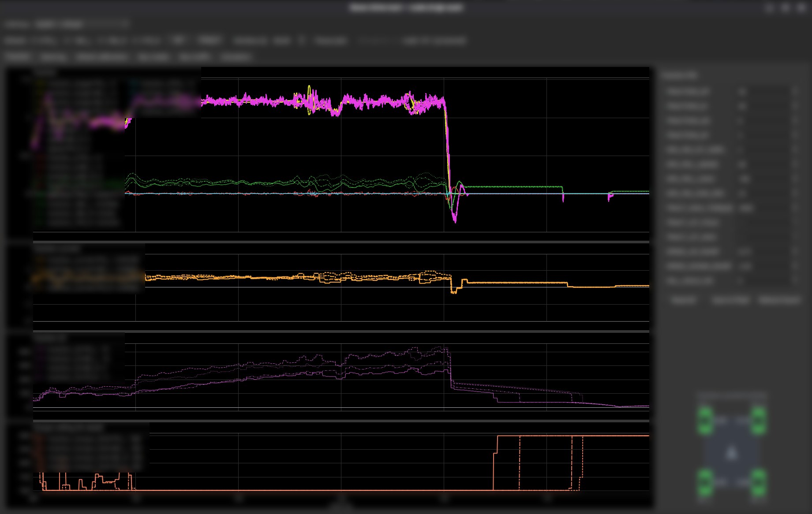This screenshot has height=514, width=812.
Task: Click the heading arrow in the vehicle diagram
Action: point(732,453)
